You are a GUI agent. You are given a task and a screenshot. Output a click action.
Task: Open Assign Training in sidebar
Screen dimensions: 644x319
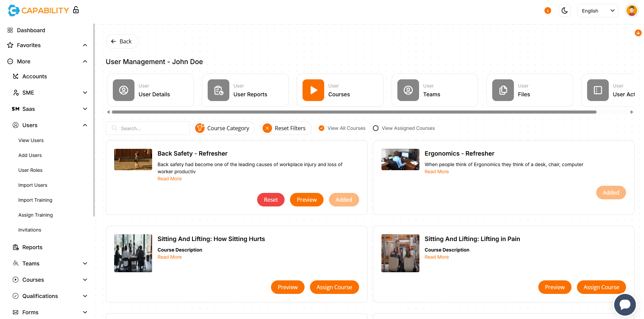click(36, 215)
